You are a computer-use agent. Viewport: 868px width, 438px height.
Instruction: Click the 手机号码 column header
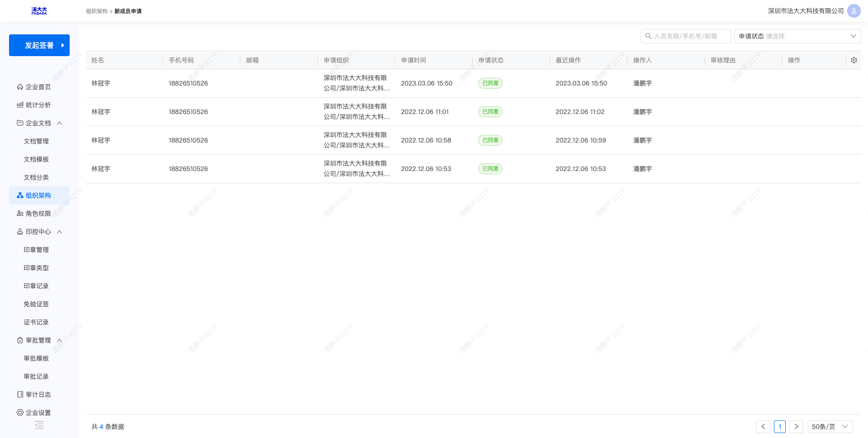[x=181, y=60]
